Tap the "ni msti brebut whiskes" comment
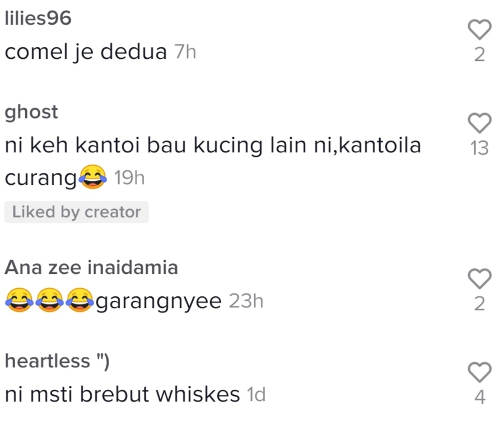 click(123, 394)
